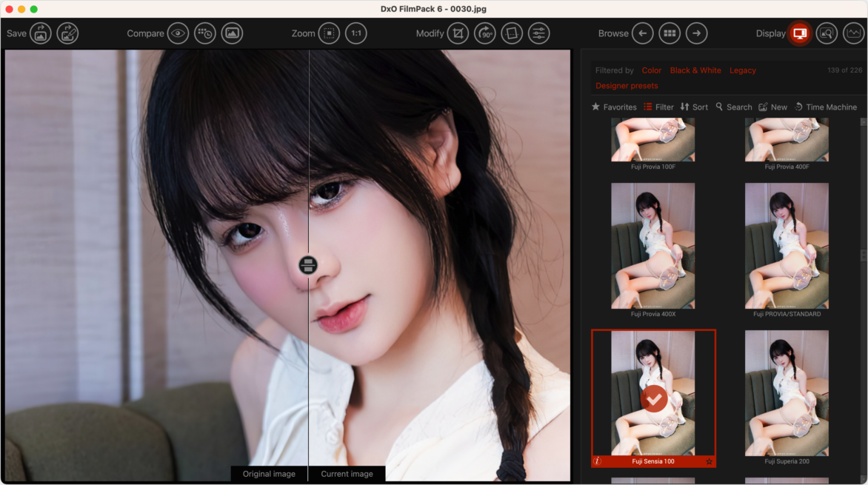Apply the Fuji Provia 400X preset
Viewport: 868px width, 485px height.
(x=652, y=246)
